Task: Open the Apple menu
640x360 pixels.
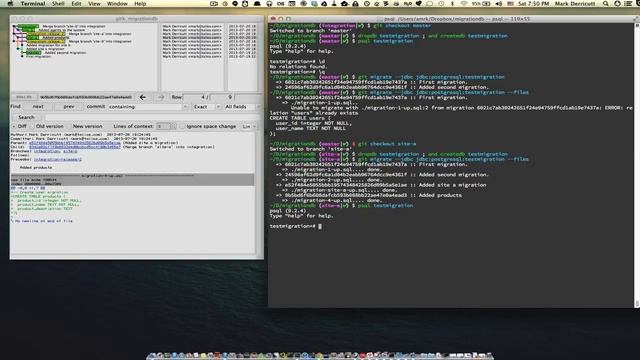Action: (10, 3)
